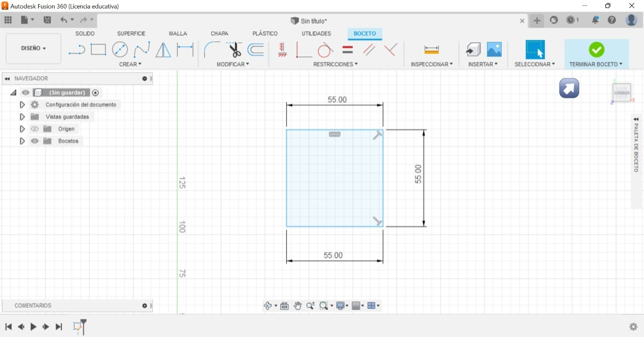Select the Pan hand tool
Screen dimensions: 644x337
tap(298, 306)
